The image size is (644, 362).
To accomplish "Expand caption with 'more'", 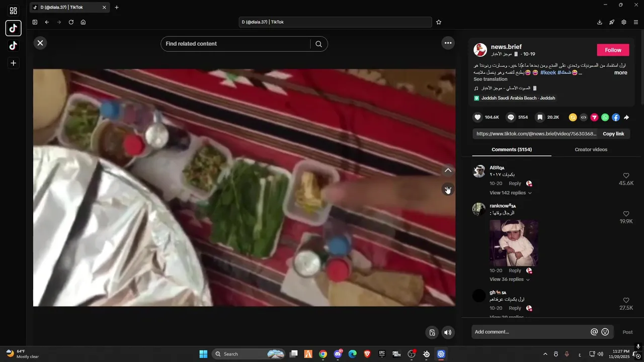I will tap(620, 73).
